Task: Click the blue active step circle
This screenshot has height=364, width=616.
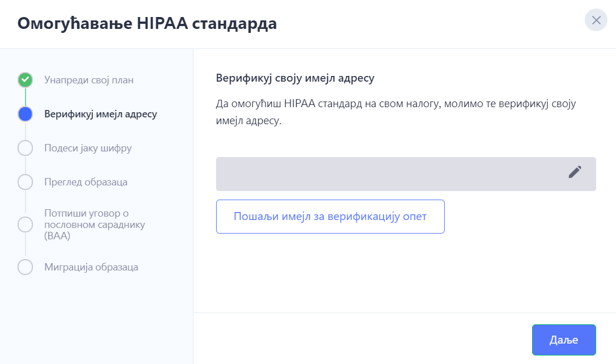Action: click(25, 114)
